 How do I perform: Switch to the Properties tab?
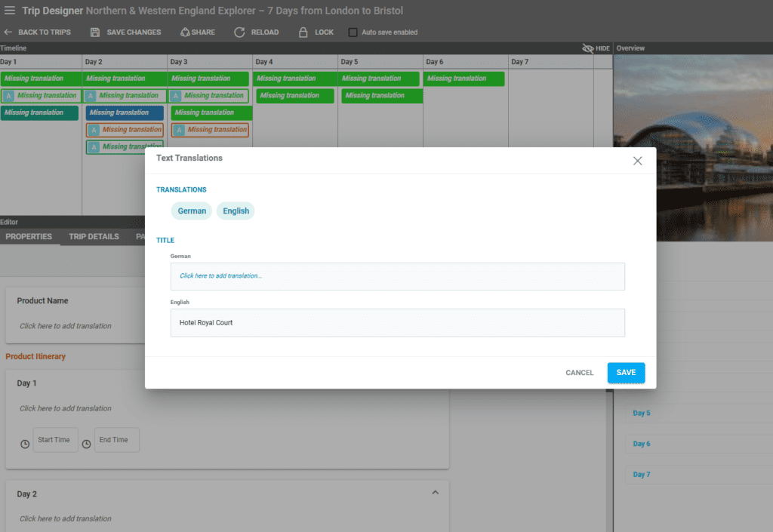pyautogui.click(x=29, y=237)
